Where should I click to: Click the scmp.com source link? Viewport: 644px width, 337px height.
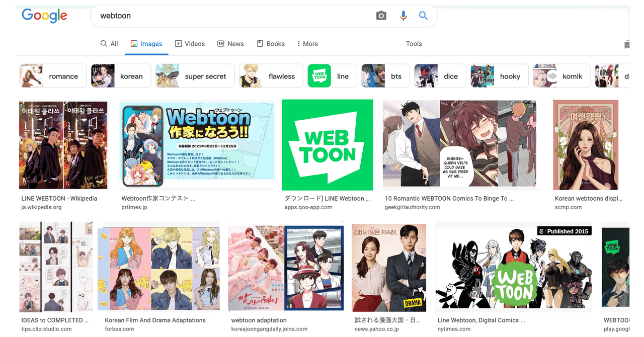pyautogui.click(x=568, y=207)
